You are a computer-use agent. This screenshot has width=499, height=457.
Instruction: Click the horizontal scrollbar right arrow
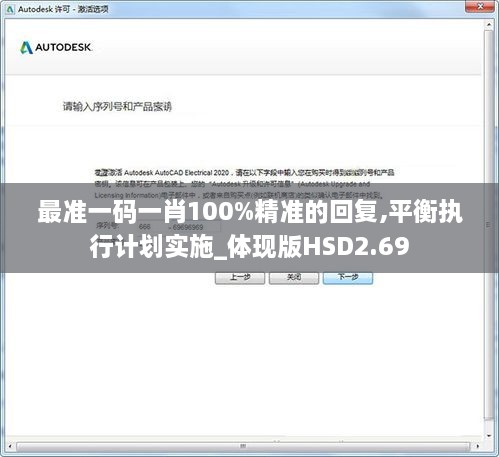coord(478,446)
